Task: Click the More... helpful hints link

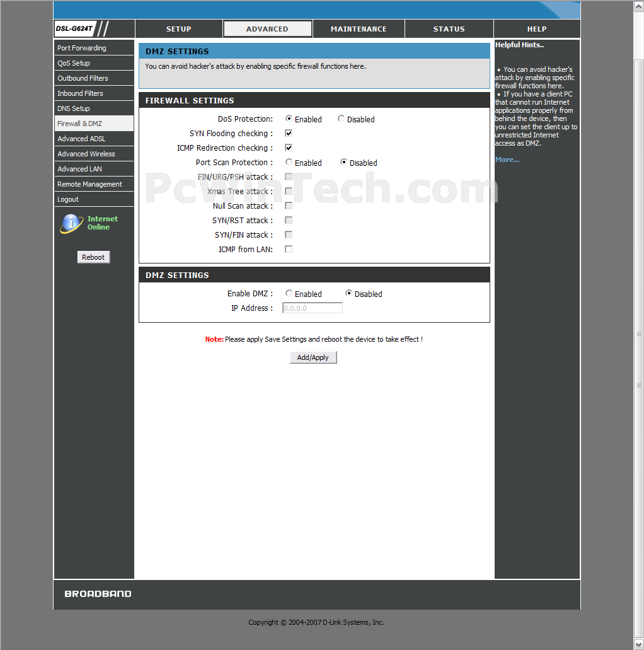Action: coord(507,160)
